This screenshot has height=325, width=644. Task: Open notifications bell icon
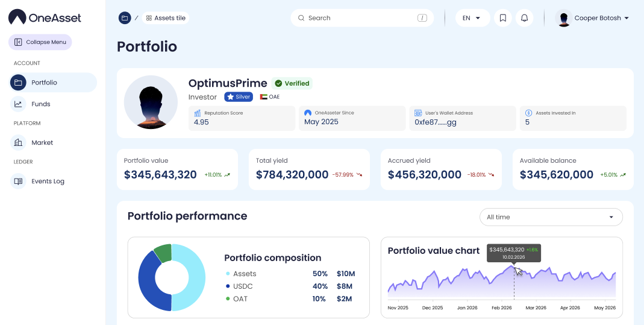pyautogui.click(x=524, y=18)
